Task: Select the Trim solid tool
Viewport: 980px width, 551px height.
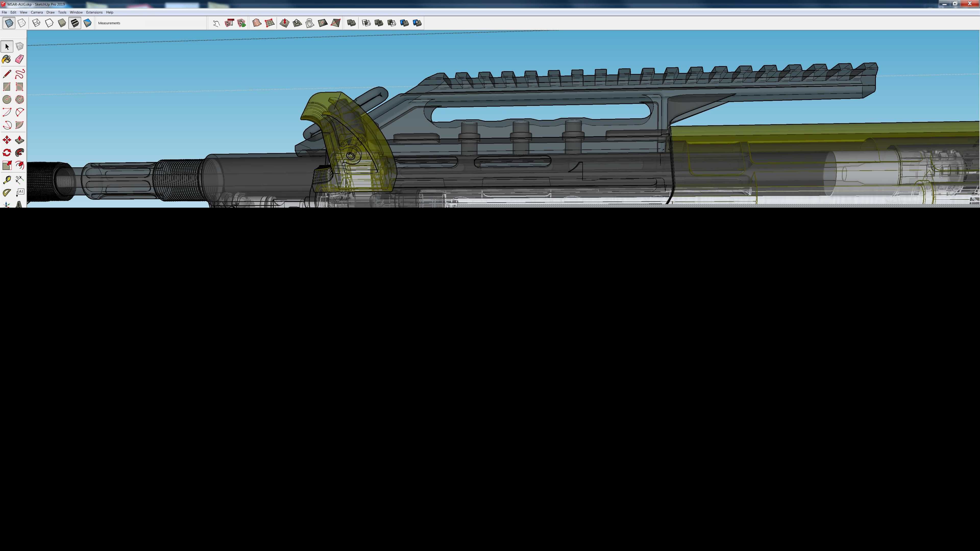Action: 405,23
